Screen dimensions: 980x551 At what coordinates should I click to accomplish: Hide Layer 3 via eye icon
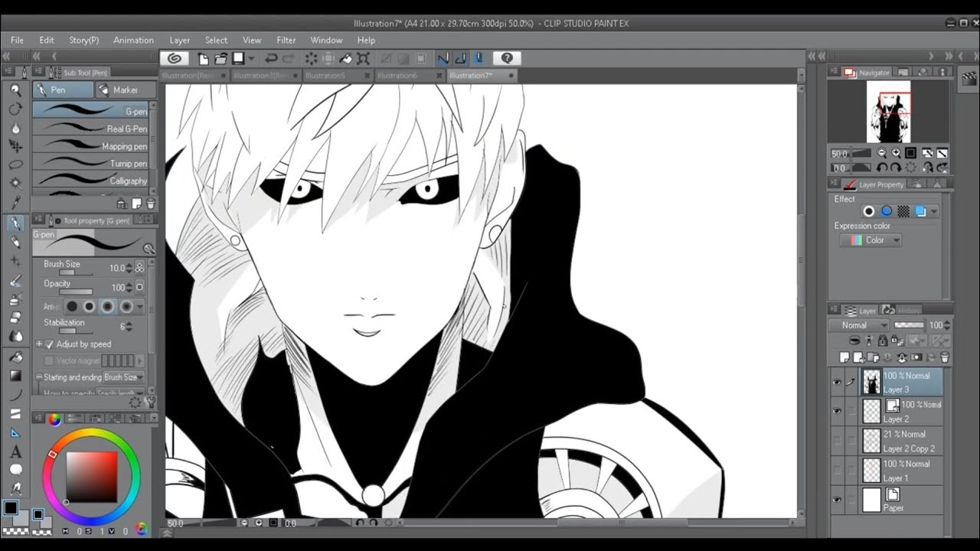pyautogui.click(x=837, y=382)
